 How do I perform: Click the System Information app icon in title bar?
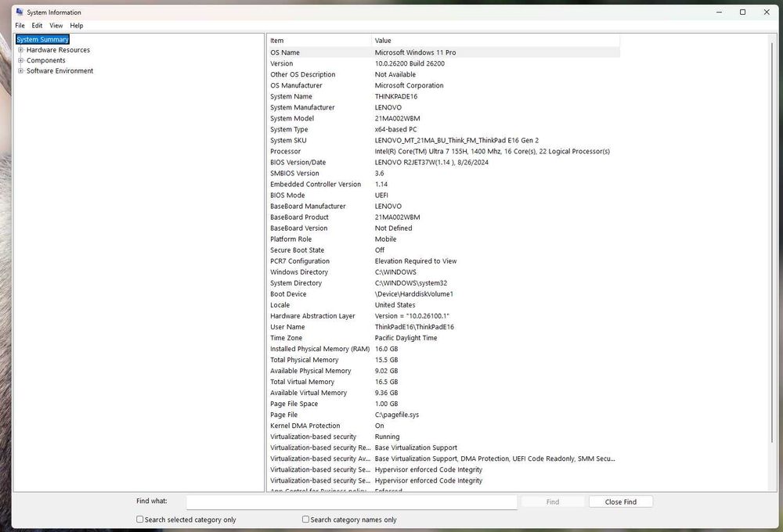coord(20,12)
